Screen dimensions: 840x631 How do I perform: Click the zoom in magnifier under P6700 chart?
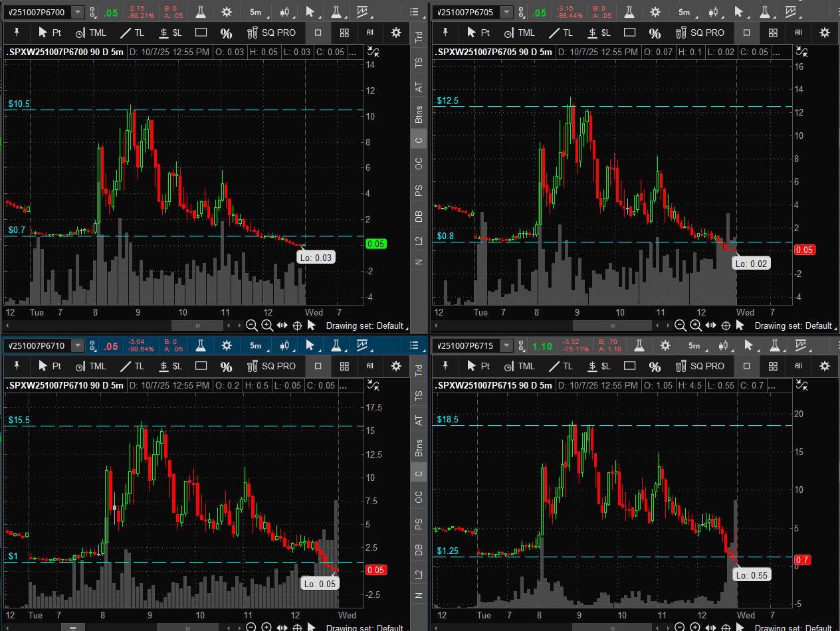(x=266, y=325)
